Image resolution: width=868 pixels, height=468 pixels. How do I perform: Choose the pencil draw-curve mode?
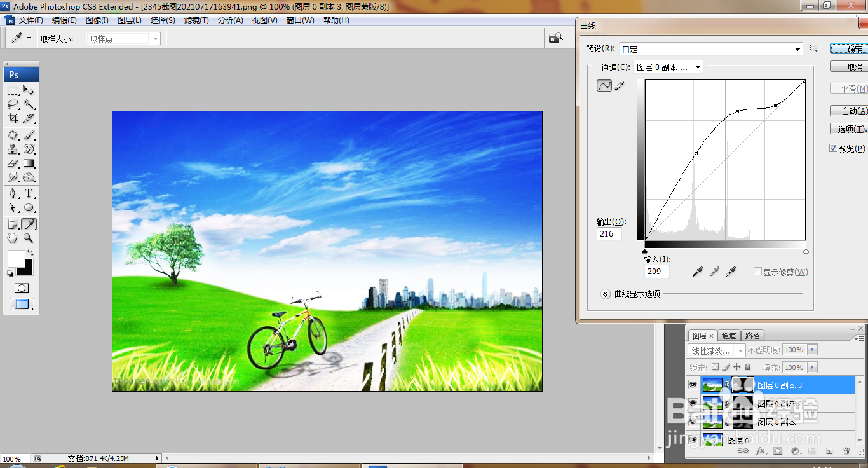(x=620, y=85)
